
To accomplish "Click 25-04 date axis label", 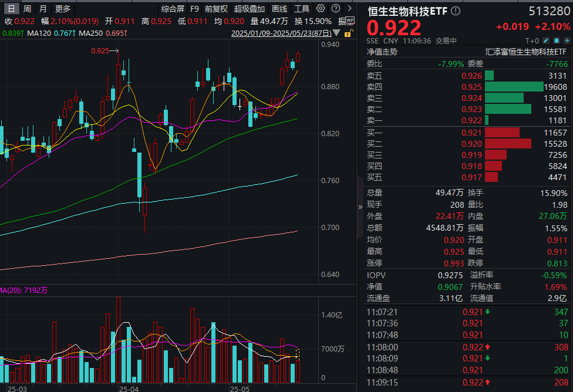I will [x=129, y=388].
